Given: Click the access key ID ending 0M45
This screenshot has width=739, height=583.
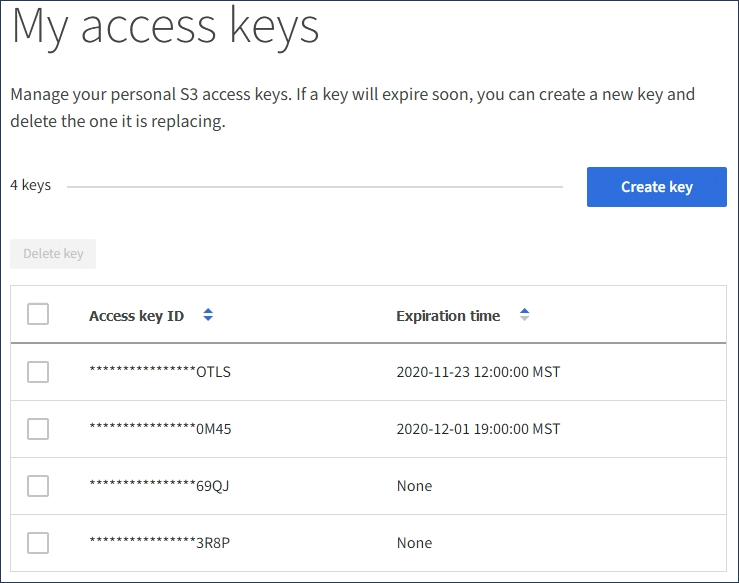Looking at the screenshot, I should tap(160, 430).
